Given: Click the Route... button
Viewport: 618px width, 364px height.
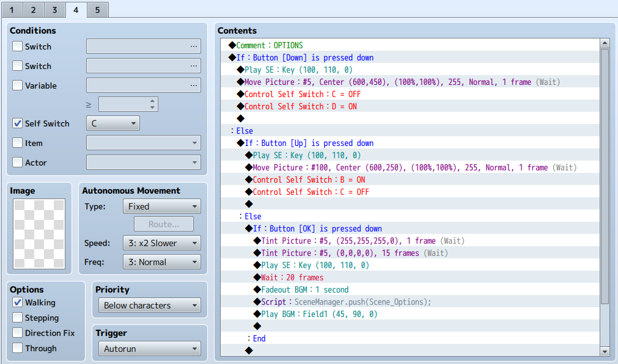Looking at the screenshot, I should click(164, 224).
